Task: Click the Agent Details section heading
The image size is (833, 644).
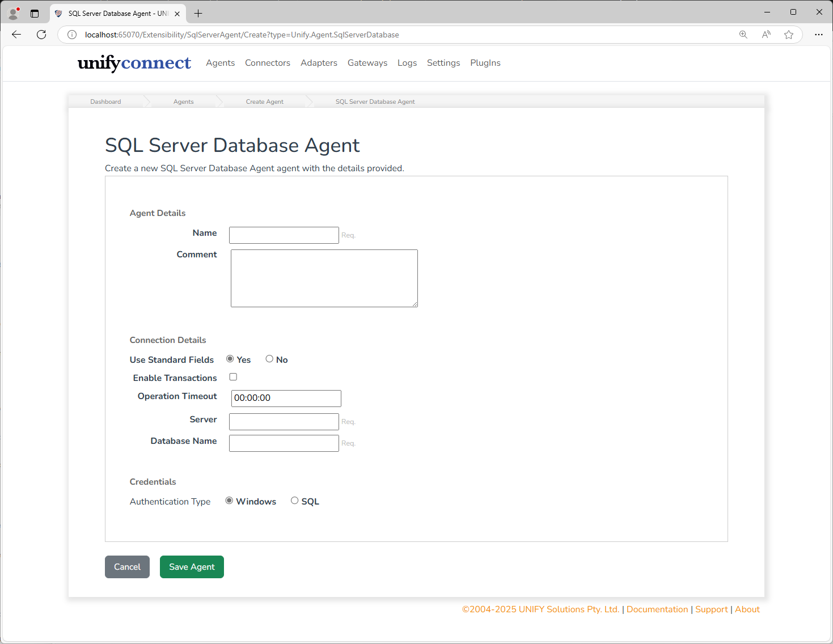Action: coord(158,213)
